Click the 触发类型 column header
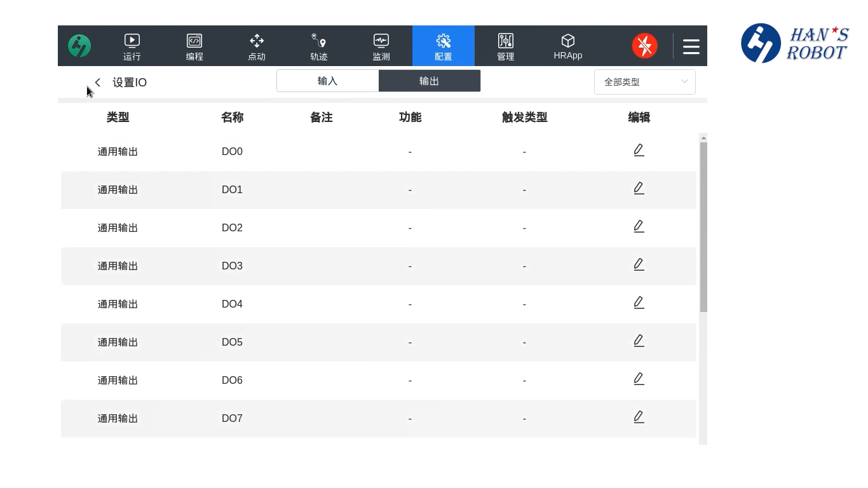Viewport: 868px width, 488px height. [524, 118]
